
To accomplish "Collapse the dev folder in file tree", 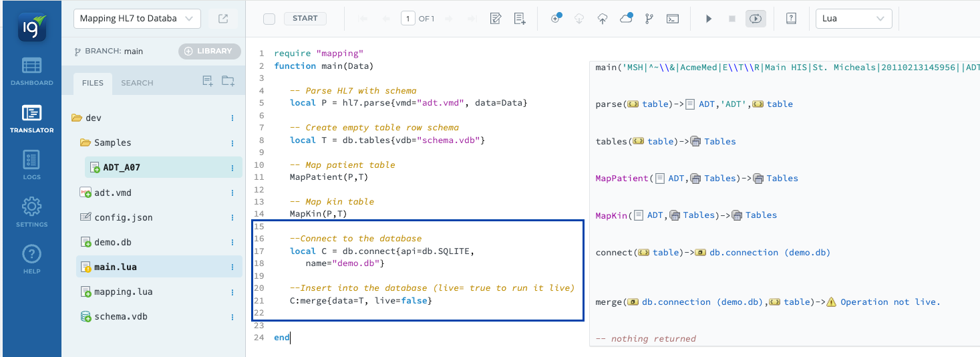I will (x=77, y=118).
